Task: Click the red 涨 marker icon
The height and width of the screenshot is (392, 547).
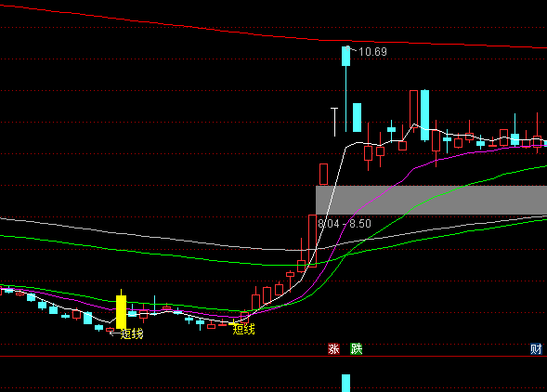Action: (333, 348)
